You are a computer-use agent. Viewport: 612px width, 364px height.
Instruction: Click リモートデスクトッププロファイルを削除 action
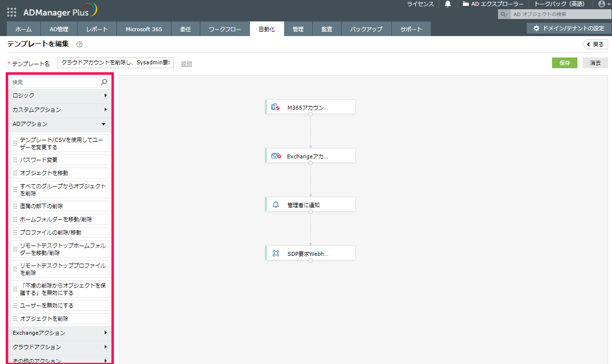click(59, 269)
